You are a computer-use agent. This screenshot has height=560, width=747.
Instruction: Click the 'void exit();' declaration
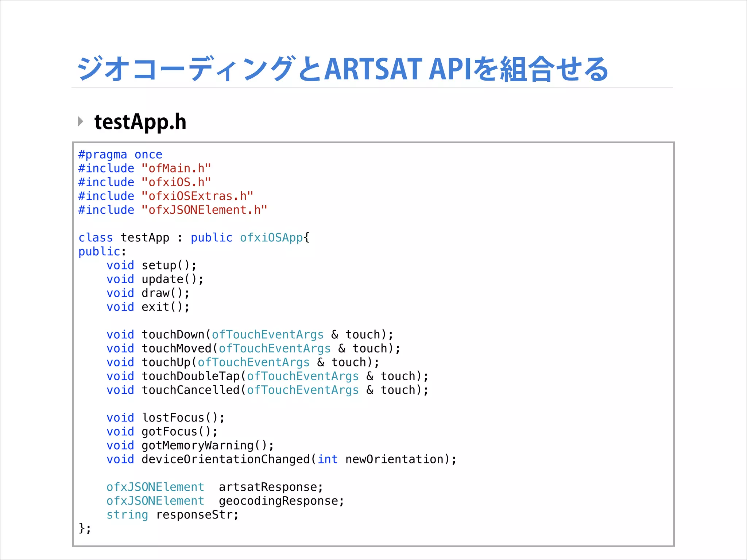(x=148, y=307)
